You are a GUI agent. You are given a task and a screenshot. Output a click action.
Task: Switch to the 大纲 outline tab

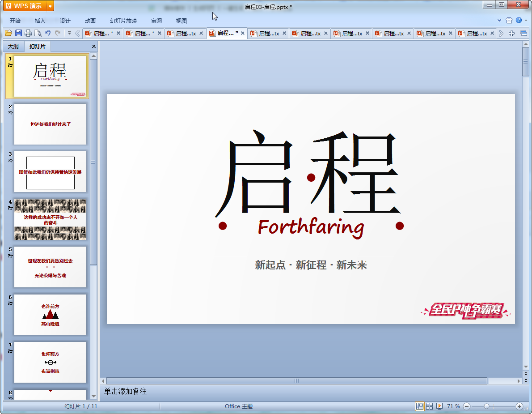coord(13,46)
